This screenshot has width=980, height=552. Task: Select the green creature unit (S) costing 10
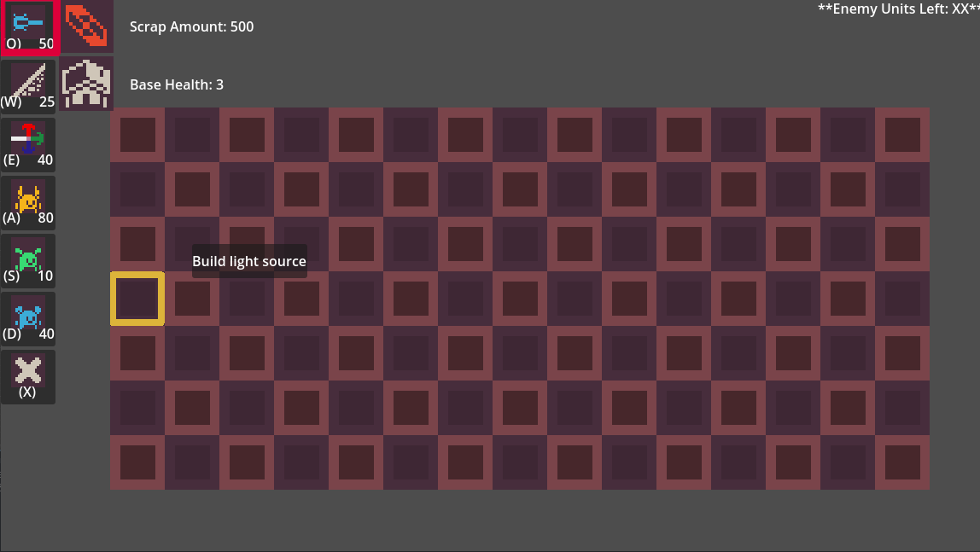point(28,260)
